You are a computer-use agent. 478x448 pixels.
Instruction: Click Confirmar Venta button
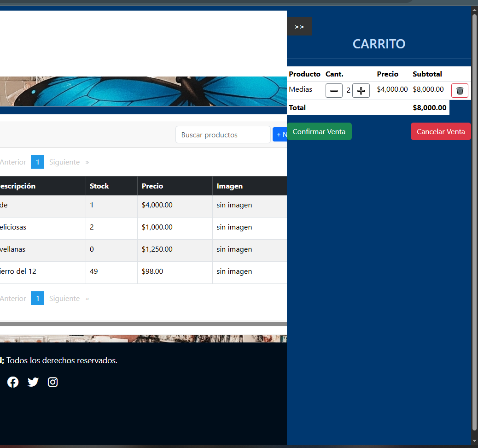[319, 131]
